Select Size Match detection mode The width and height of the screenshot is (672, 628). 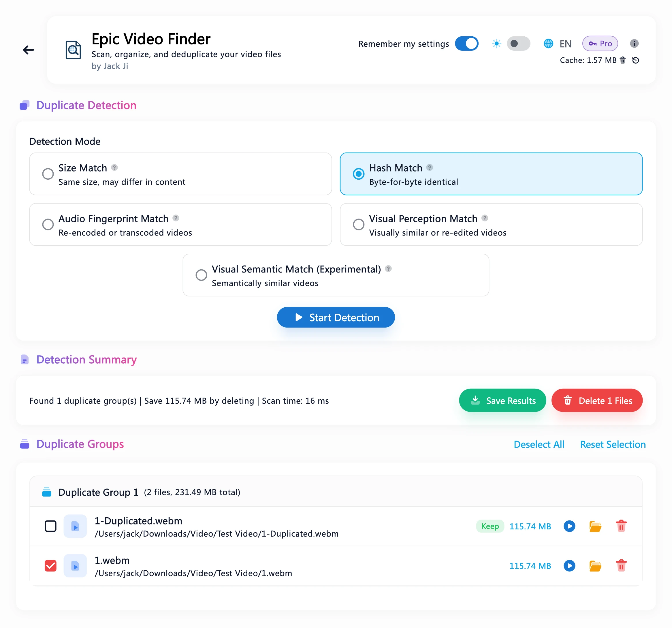coord(180,174)
